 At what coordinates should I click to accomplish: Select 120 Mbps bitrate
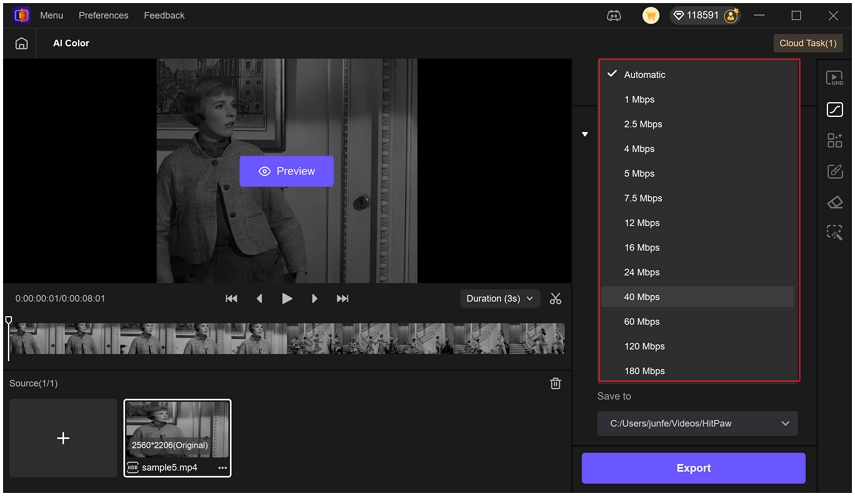click(698, 346)
